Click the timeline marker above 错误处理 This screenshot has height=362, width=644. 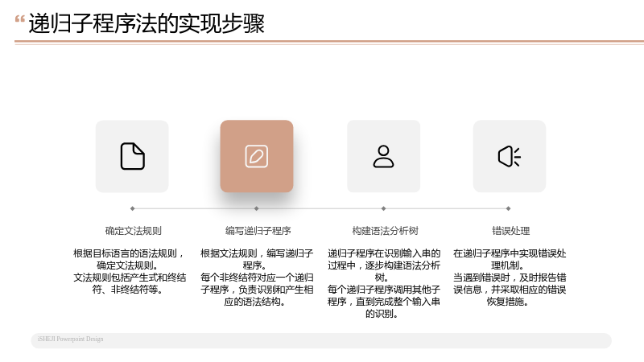pyautogui.click(x=508, y=208)
